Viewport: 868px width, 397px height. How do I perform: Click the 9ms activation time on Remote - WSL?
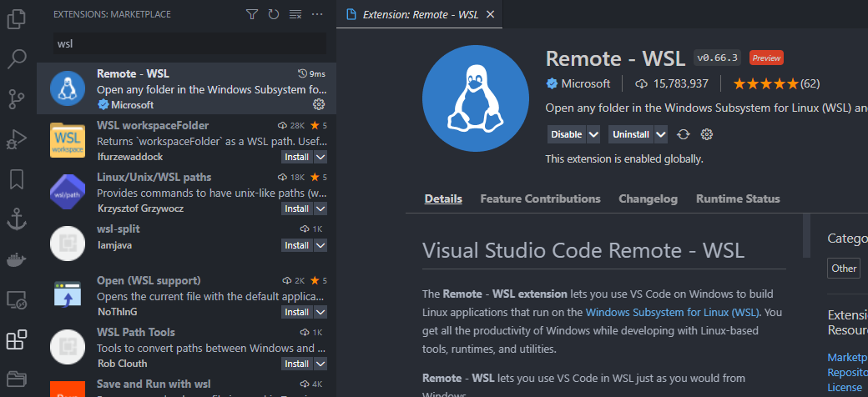[311, 73]
